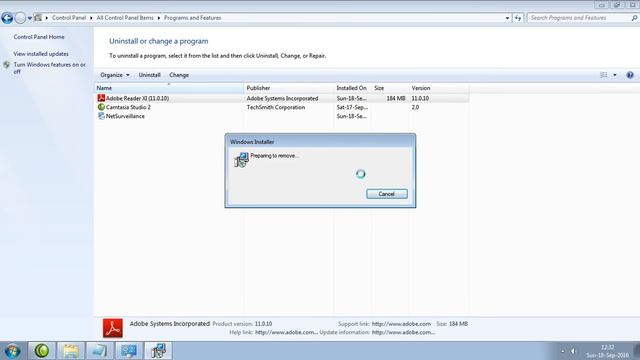Open Windows Explorer folder taskbar icon
This screenshot has height=360, width=640.
[71, 351]
